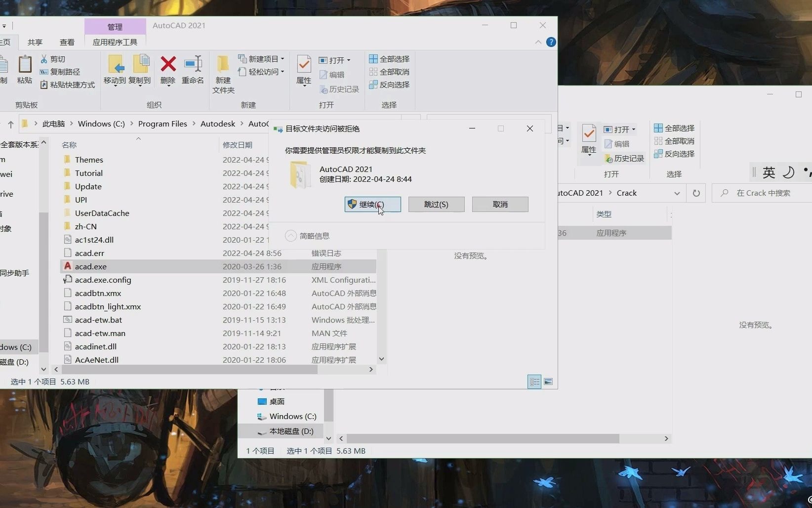Click the horizontal scrollbar of file list
Viewport: 812px width, 508px height.
coord(190,370)
